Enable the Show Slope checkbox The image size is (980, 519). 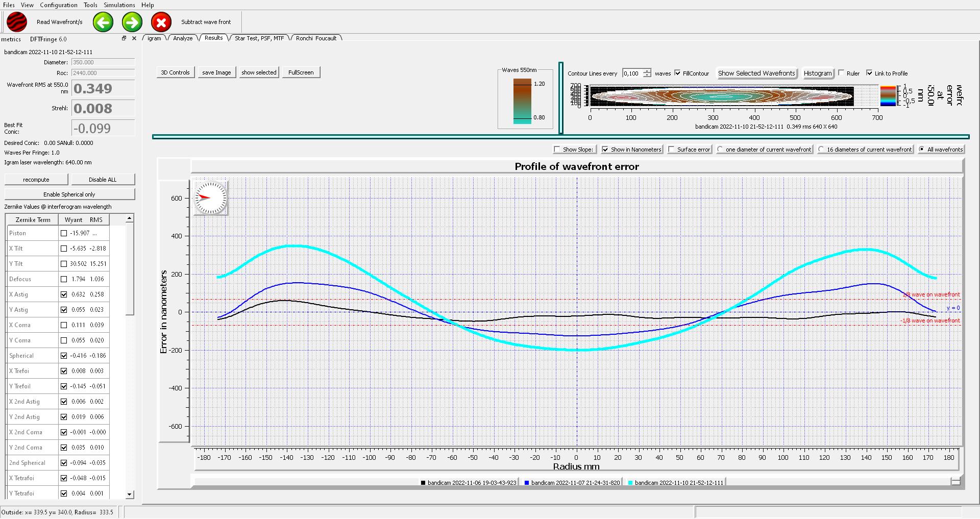pos(557,150)
